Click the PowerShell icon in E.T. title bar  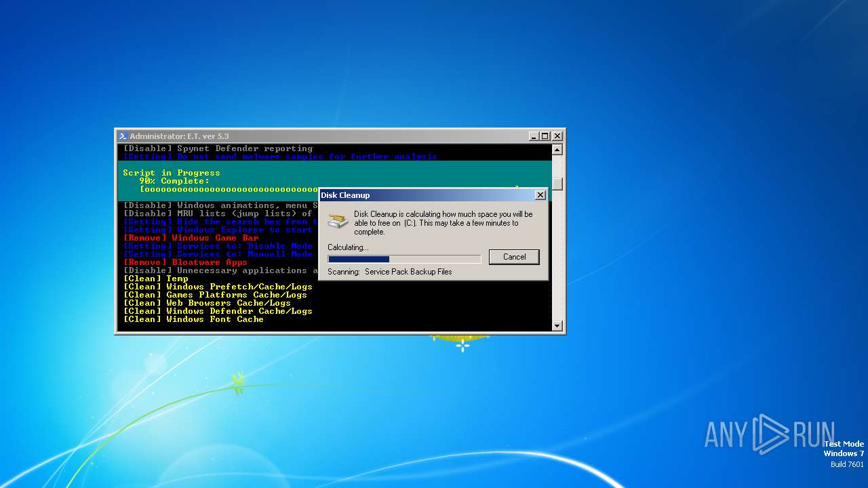(x=123, y=136)
